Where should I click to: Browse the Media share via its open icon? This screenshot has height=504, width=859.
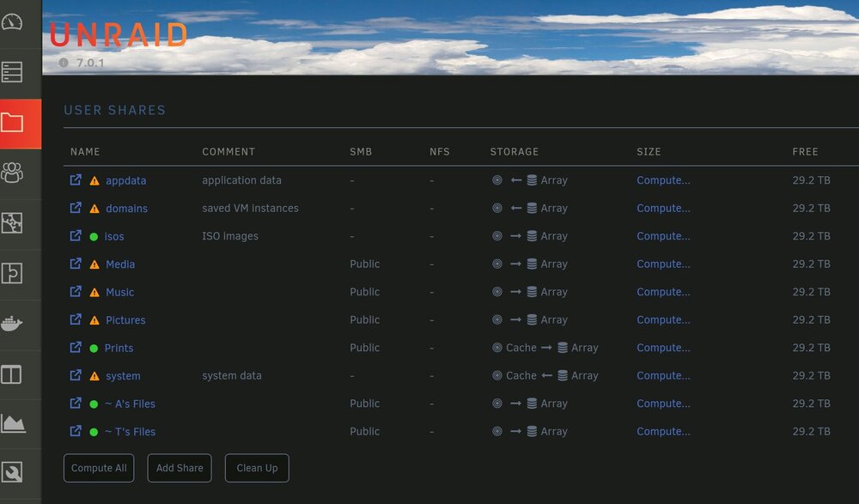coord(76,264)
